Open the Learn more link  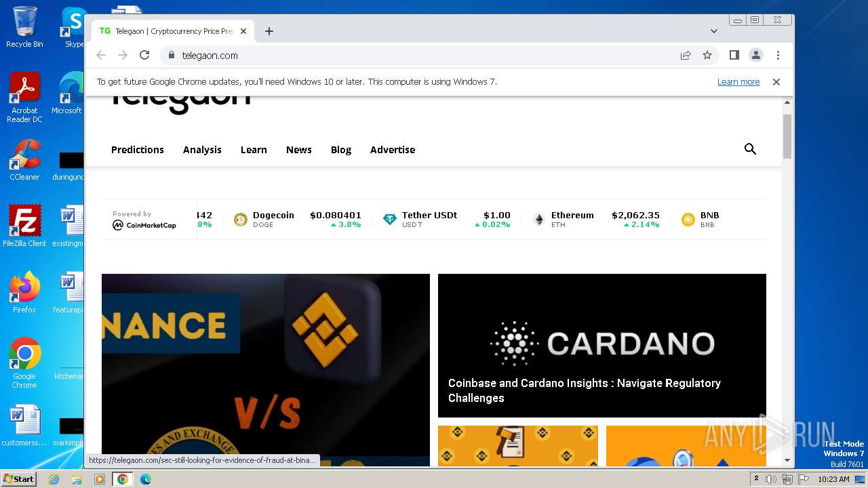point(738,81)
